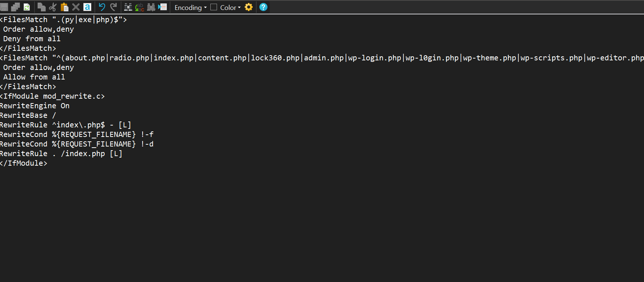
Task: Place the cursor on the 'RewriteEngine On' line
Action: click(35, 106)
